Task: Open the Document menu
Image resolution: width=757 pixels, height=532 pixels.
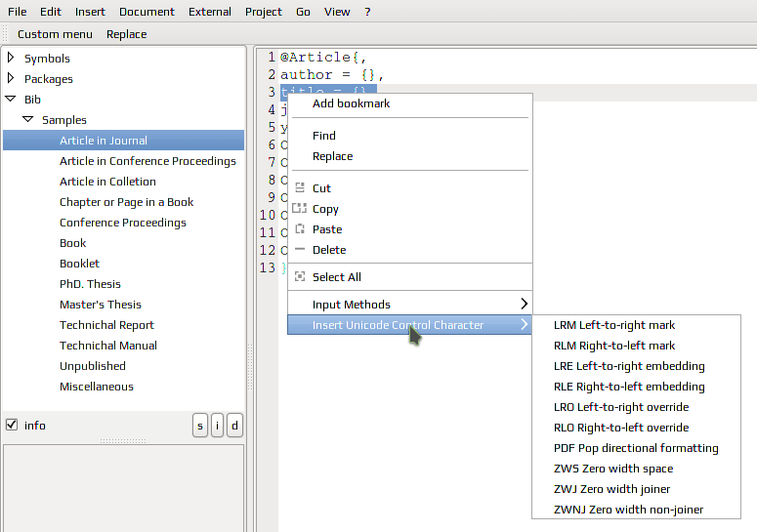Action: tap(147, 12)
